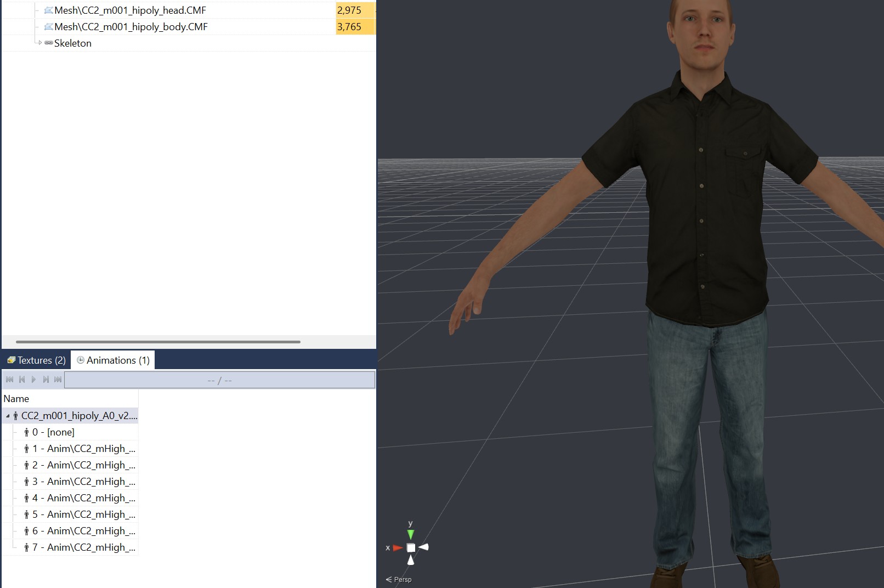Click the chain-link icon next to Skeleton
884x588 pixels.
tap(48, 43)
